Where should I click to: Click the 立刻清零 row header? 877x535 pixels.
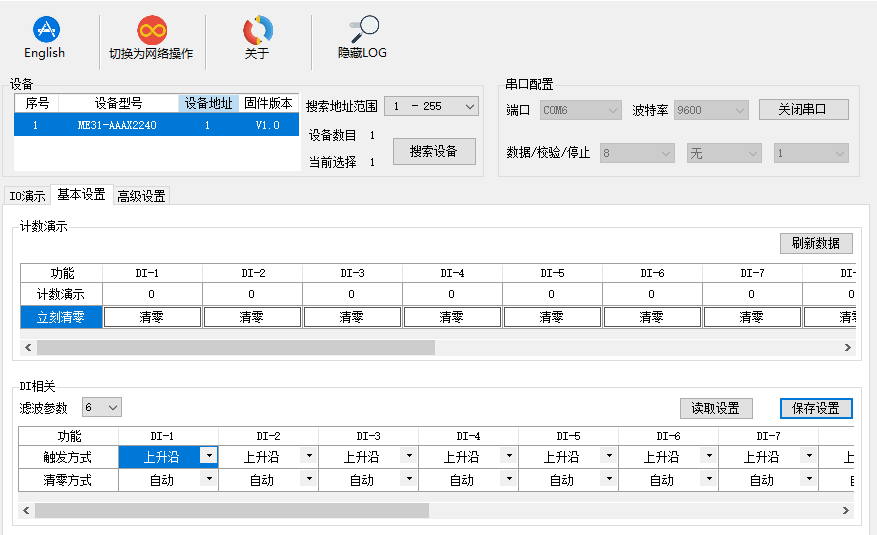click(61, 317)
